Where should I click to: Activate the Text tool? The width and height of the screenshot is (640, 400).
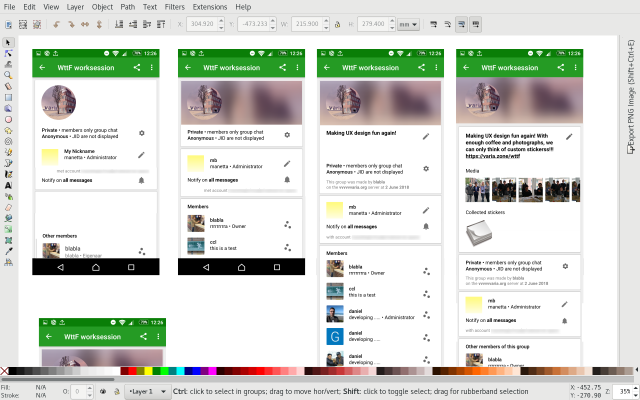coord(8,185)
